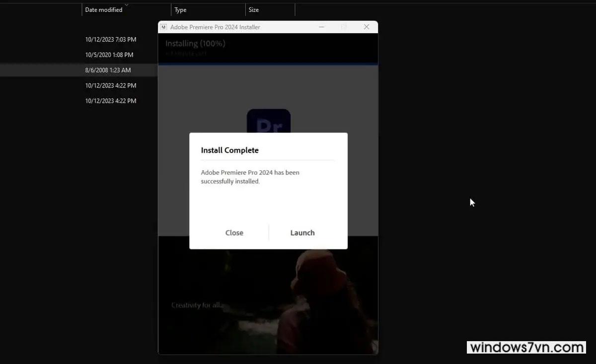Select the highlighted row dated 8/6/2008 1:23 AM
The width and height of the screenshot is (596, 364).
(108, 70)
